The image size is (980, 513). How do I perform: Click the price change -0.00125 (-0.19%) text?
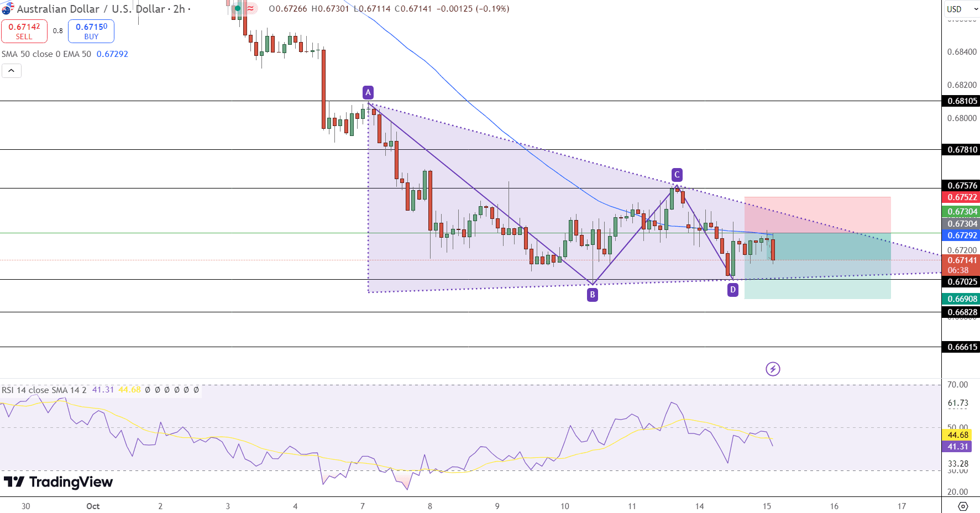pos(473,9)
